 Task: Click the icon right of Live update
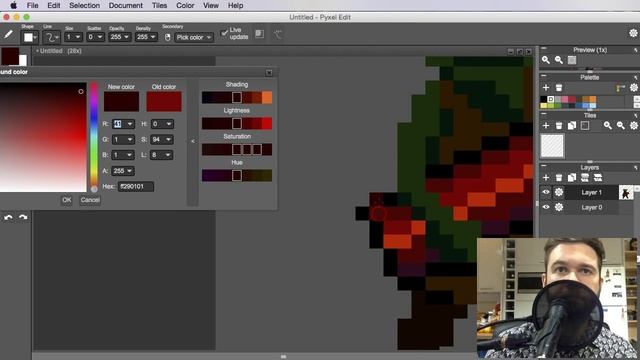260,34
